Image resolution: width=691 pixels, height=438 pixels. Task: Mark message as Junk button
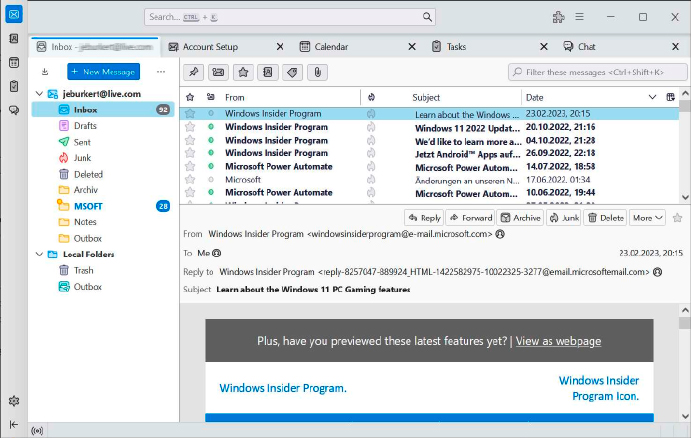[x=565, y=218]
